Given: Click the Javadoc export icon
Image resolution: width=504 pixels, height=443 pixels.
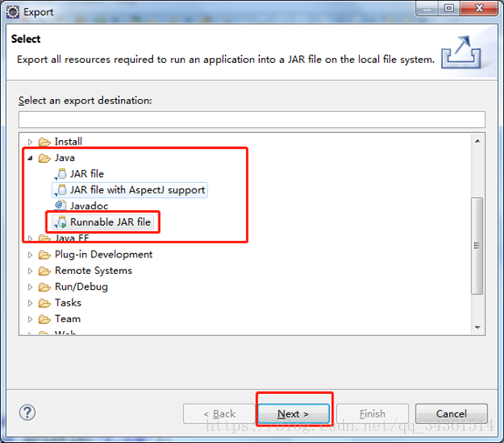Looking at the screenshot, I should point(60,206).
